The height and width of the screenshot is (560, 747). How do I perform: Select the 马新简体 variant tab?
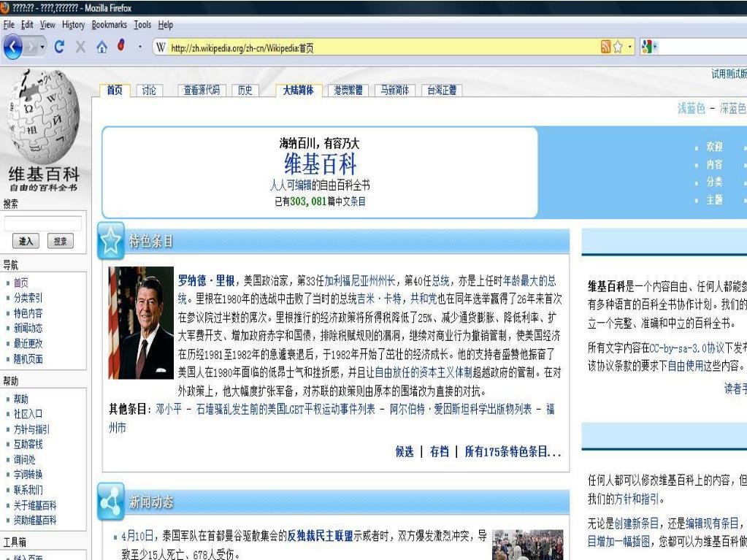tap(395, 90)
